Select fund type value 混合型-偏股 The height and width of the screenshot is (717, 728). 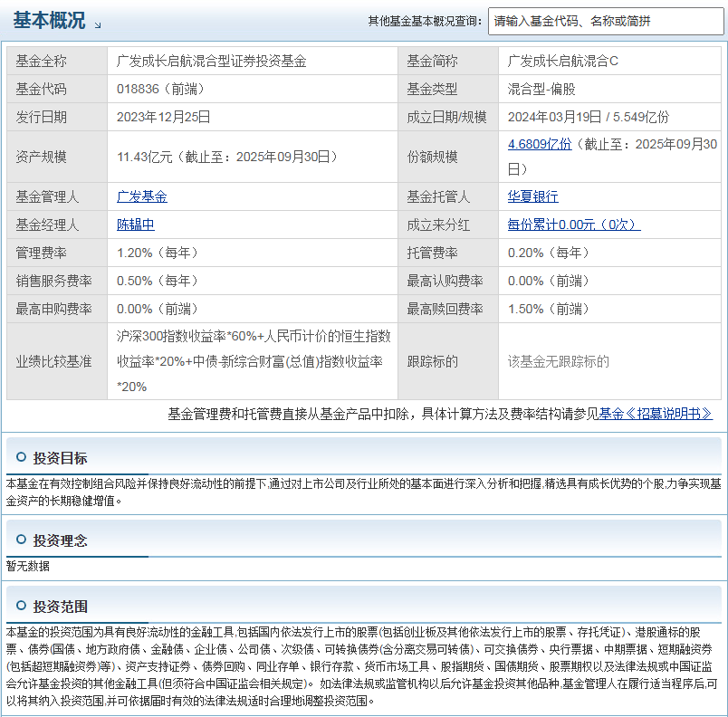coord(541,89)
